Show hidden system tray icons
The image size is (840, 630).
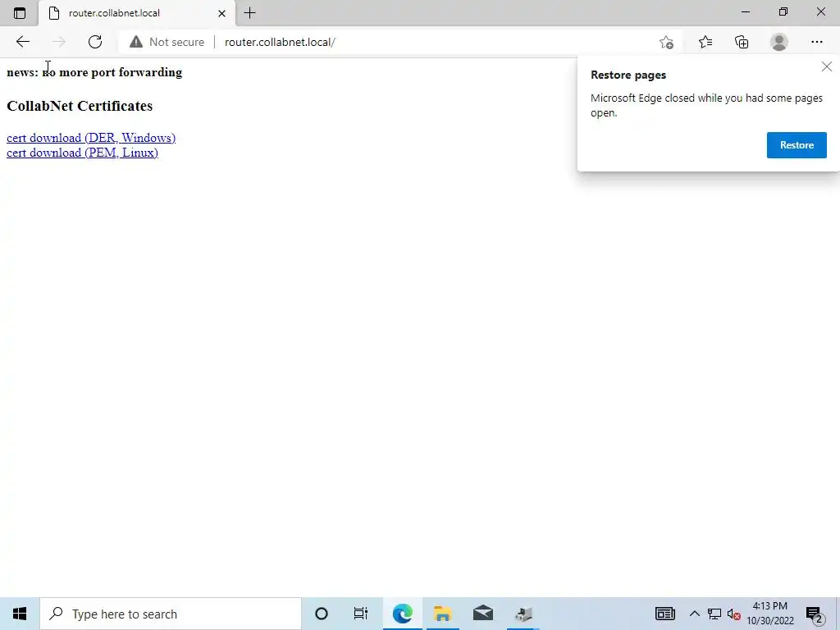pyautogui.click(x=694, y=614)
